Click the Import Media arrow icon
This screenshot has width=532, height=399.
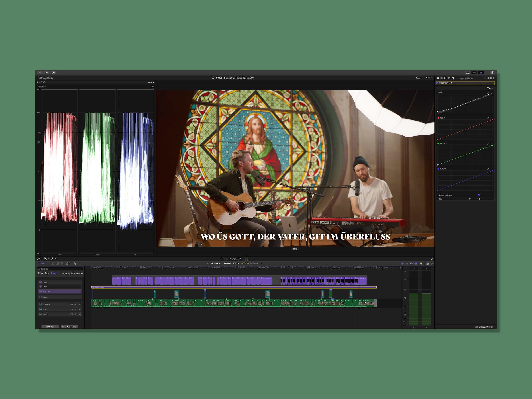pyautogui.click(x=40, y=73)
